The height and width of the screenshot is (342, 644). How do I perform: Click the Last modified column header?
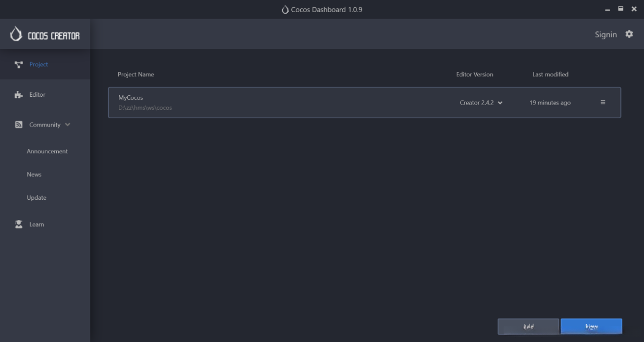click(x=550, y=75)
